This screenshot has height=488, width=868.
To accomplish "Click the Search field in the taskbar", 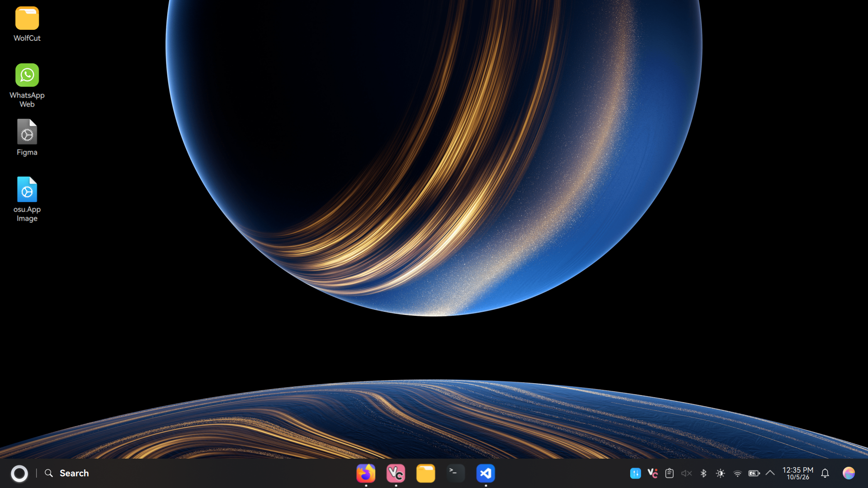I will tap(67, 473).
